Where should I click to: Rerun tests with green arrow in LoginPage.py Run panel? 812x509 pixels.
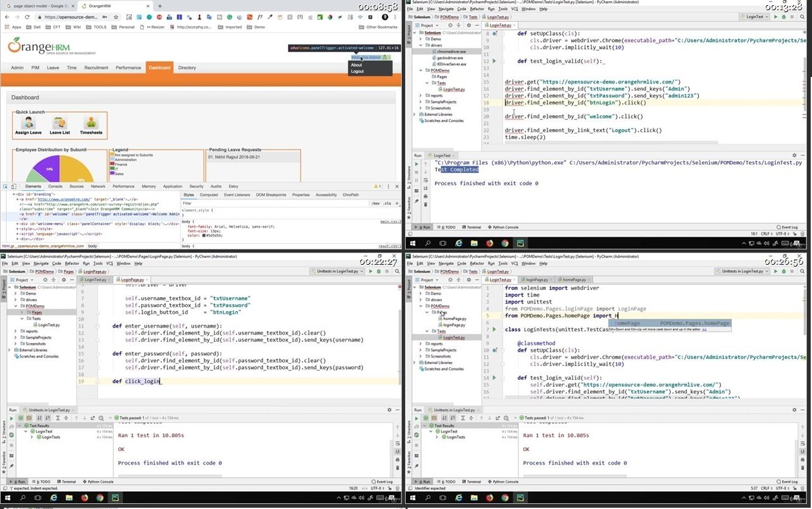pyautogui.click(x=11, y=418)
